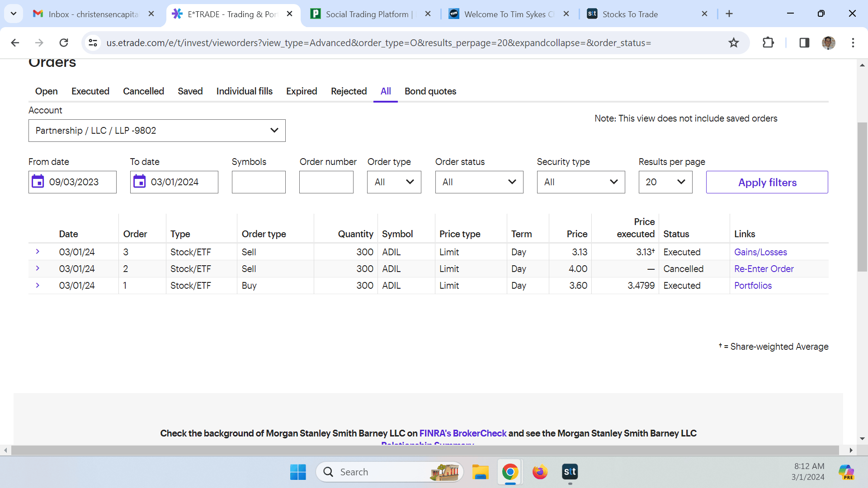The width and height of the screenshot is (868, 488).
Task: Toggle the Chrome side panel icon
Action: click(804, 43)
